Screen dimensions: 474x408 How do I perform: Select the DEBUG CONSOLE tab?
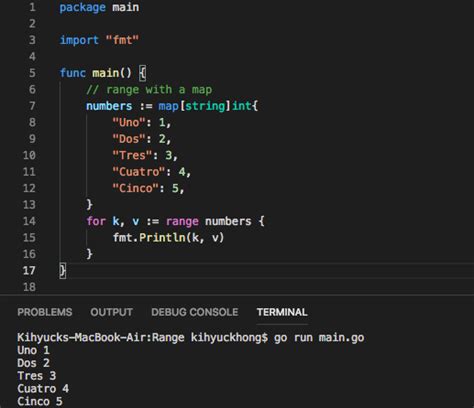(195, 312)
